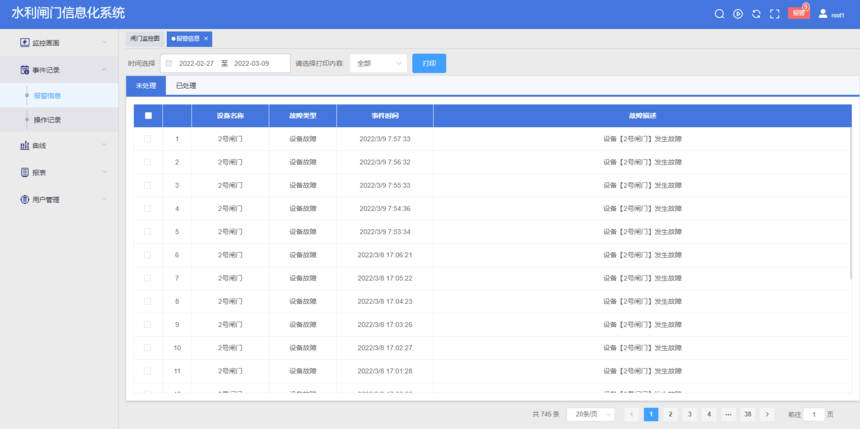The height and width of the screenshot is (429, 860).
Task: Open the red 报警 alarm badge
Action: (x=799, y=13)
